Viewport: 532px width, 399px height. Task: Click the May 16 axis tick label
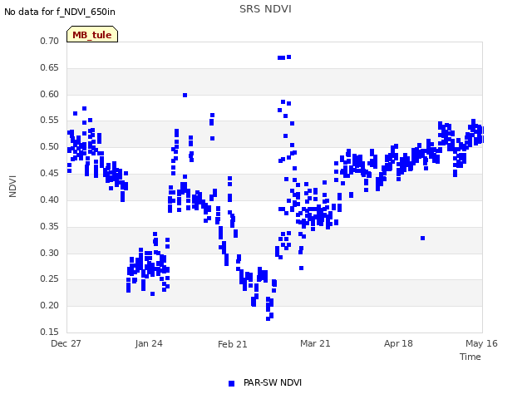point(481,343)
